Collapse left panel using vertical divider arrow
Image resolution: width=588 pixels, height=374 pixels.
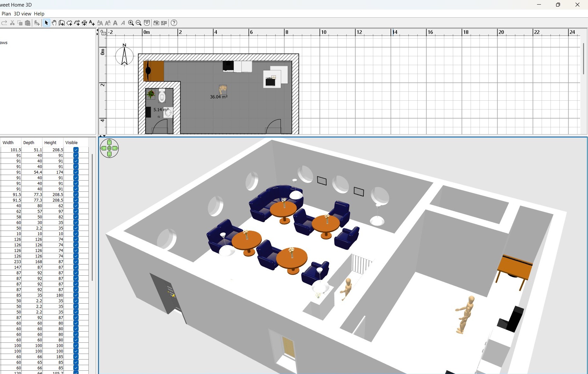tap(97, 31)
